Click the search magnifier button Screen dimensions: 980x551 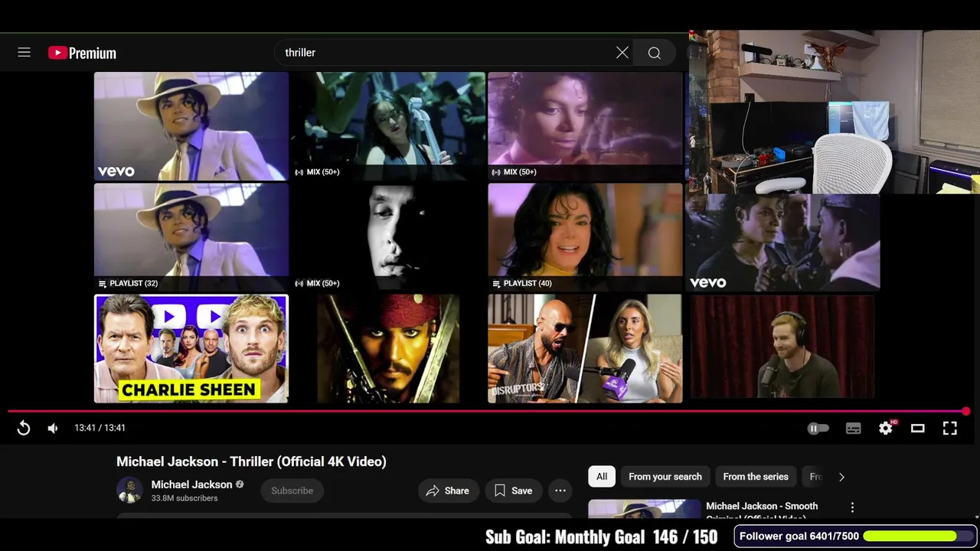point(655,53)
